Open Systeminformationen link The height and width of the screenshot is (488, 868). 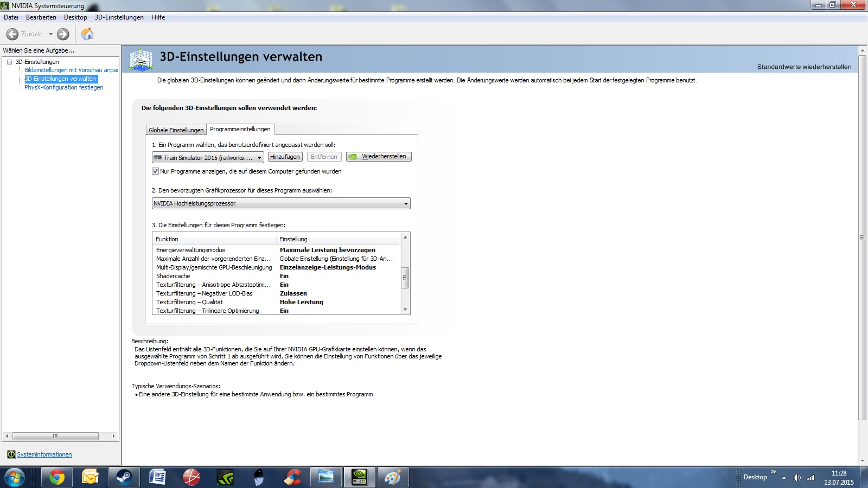click(44, 454)
